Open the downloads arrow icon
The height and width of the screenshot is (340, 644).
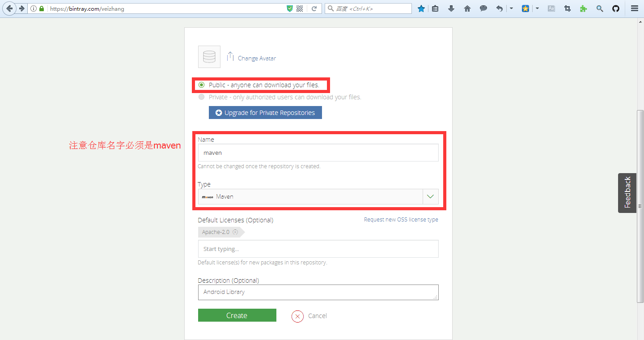pyautogui.click(x=451, y=8)
